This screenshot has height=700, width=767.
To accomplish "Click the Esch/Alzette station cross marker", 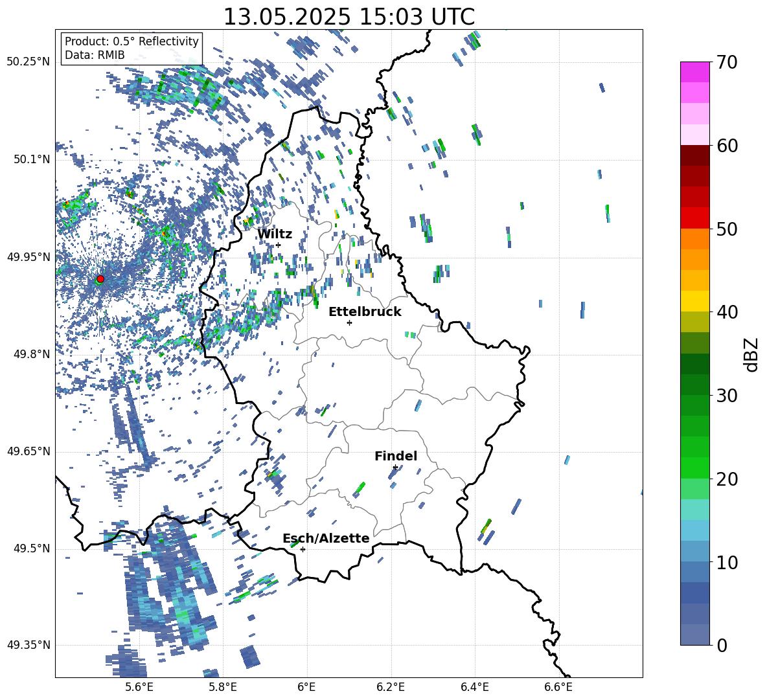I will click(303, 549).
